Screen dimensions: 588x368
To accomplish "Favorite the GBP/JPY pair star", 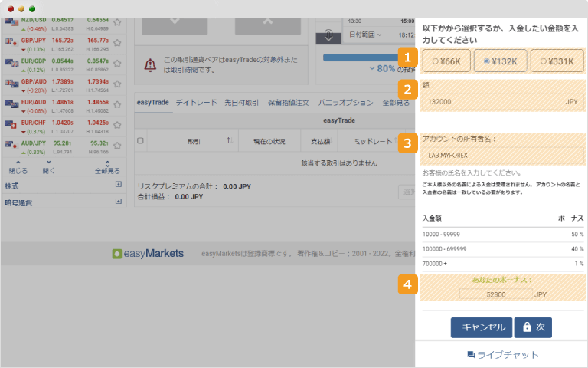I will pos(117,43).
